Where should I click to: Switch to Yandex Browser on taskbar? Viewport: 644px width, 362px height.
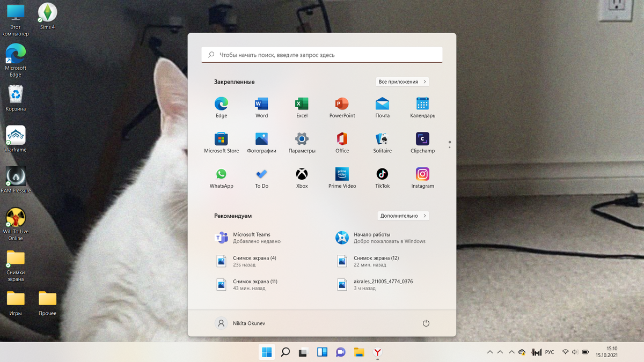[x=378, y=352]
